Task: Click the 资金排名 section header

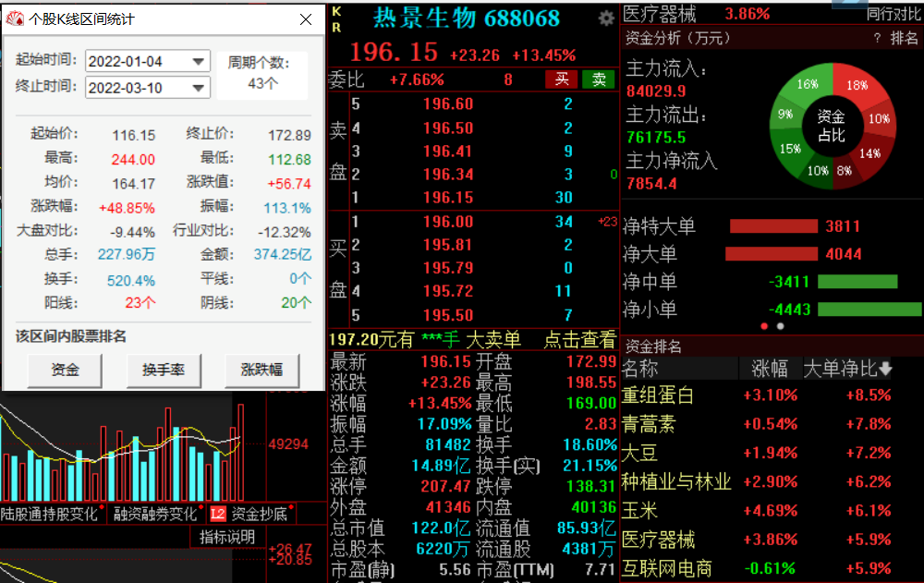Action: pyautogui.click(x=653, y=346)
